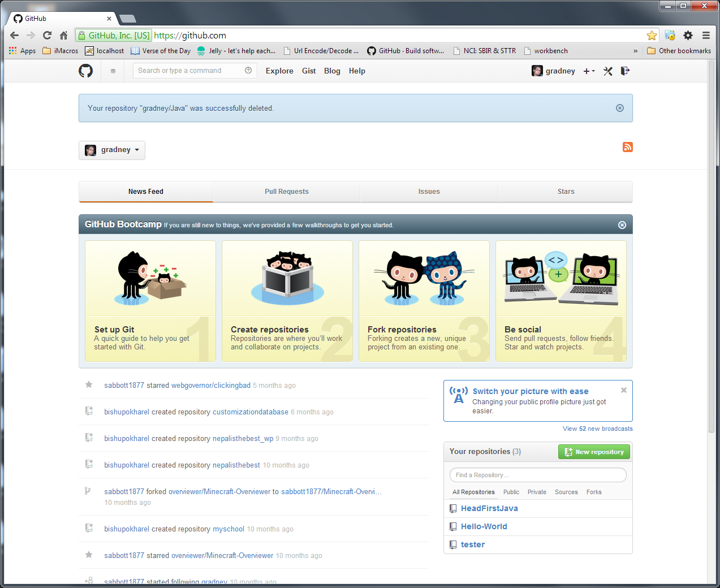Switch to the Stars tab
The height and width of the screenshot is (588, 720).
pyautogui.click(x=565, y=191)
